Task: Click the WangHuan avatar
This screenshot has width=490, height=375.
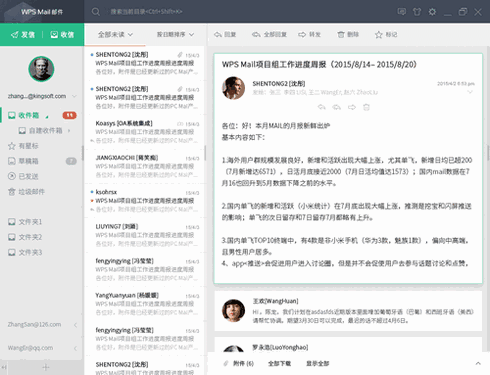Action: [x=233, y=310]
